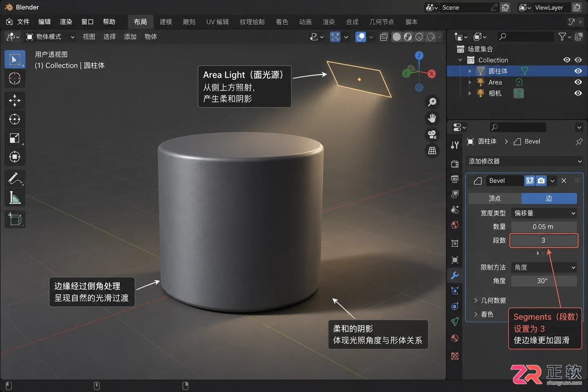
Task: Adjust 数量 0.05 m field
Action: [544, 227]
